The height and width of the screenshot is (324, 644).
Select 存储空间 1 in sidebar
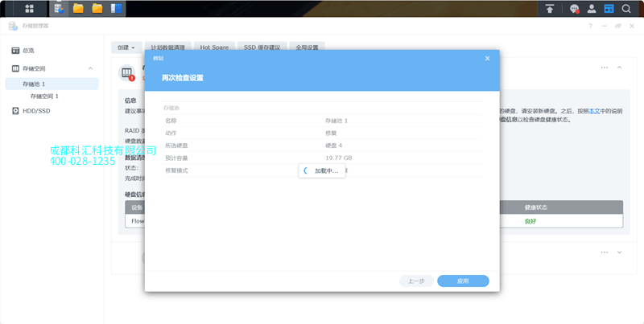coord(44,96)
